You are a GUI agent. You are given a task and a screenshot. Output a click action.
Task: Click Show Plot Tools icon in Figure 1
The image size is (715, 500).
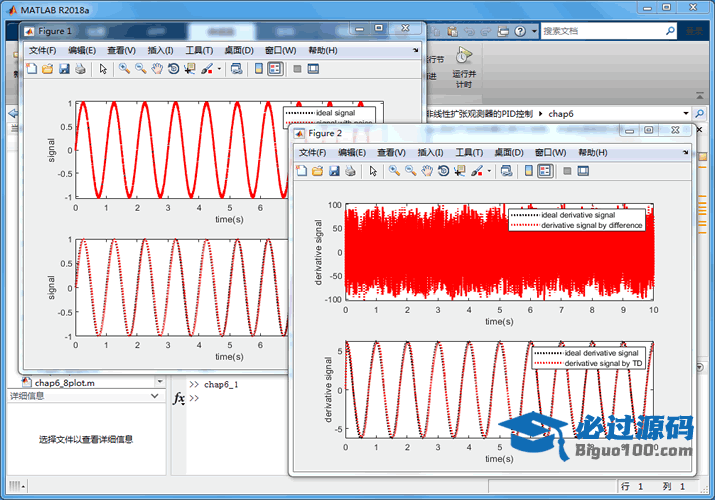pos(313,69)
